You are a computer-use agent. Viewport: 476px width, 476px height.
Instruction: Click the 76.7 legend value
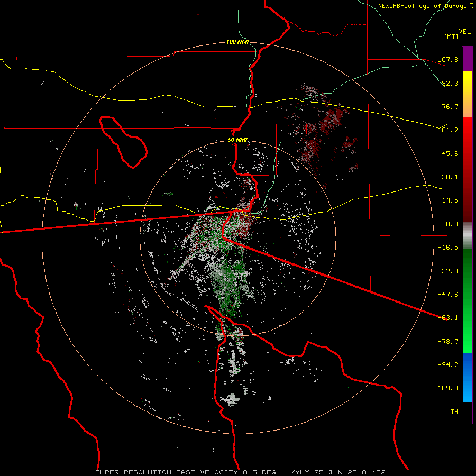coord(450,106)
